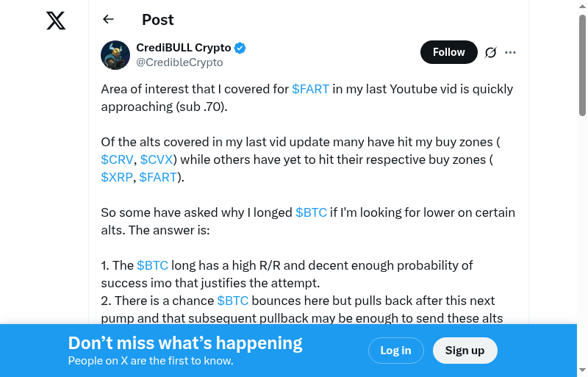The height and width of the screenshot is (377, 588).
Task: Click the Grok explain-post icon
Action: (490, 52)
